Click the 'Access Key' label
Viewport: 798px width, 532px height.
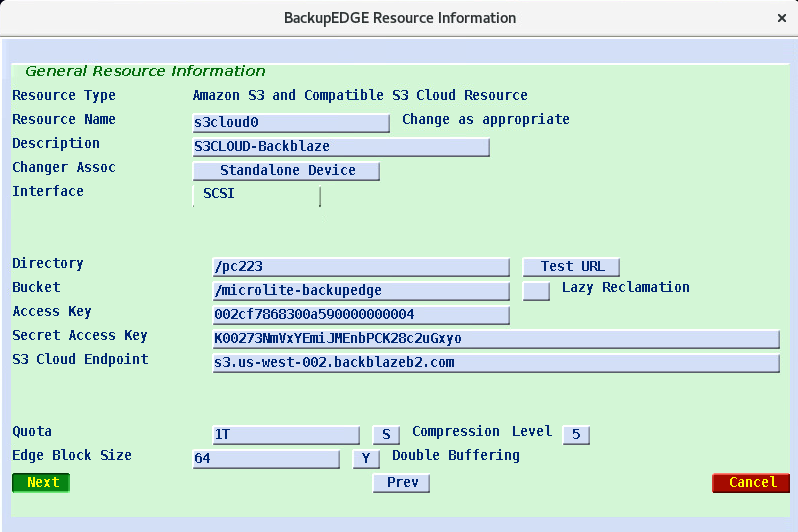(52, 312)
